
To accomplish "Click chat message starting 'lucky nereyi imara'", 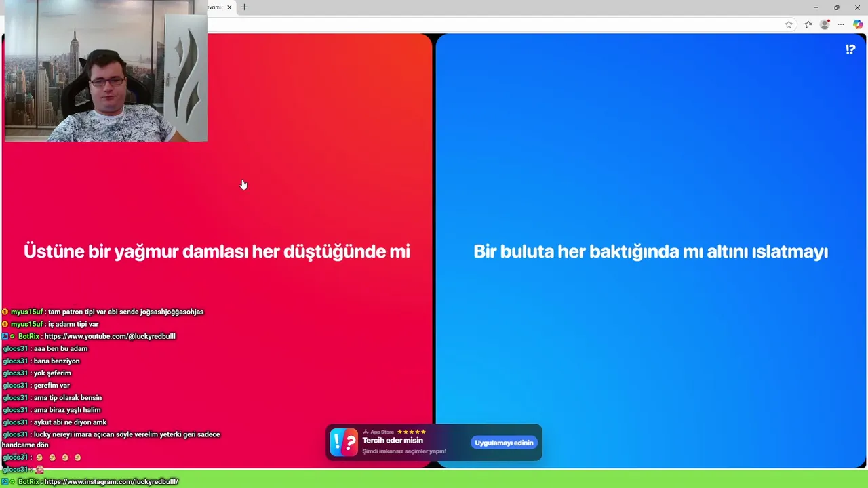I will 112,439.
